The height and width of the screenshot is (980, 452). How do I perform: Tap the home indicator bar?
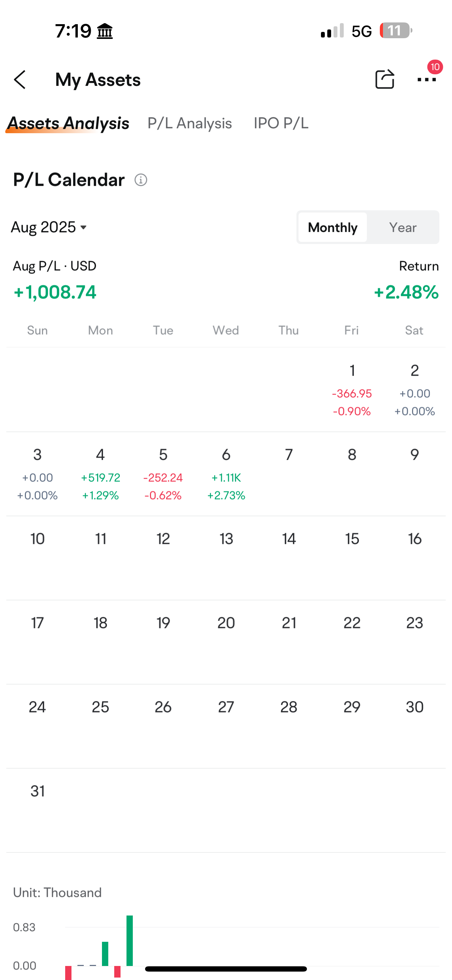pyautogui.click(x=226, y=968)
